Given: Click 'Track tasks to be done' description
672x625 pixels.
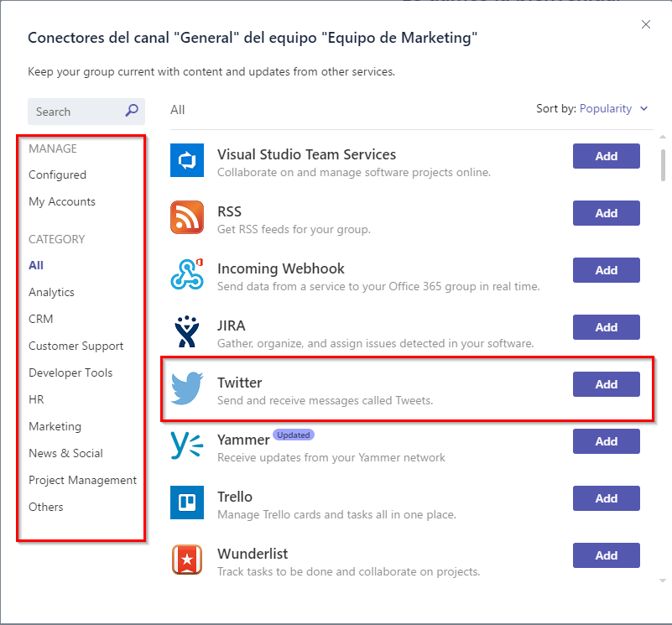Looking at the screenshot, I should (x=349, y=571).
